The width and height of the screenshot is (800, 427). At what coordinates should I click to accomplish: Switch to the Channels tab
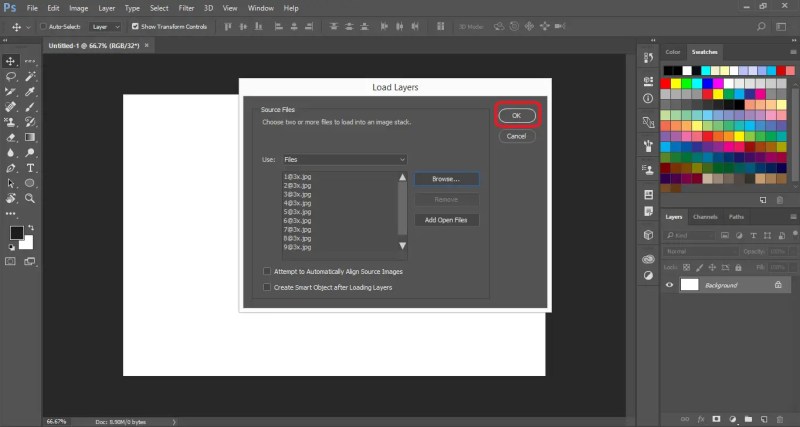pyautogui.click(x=706, y=217)
